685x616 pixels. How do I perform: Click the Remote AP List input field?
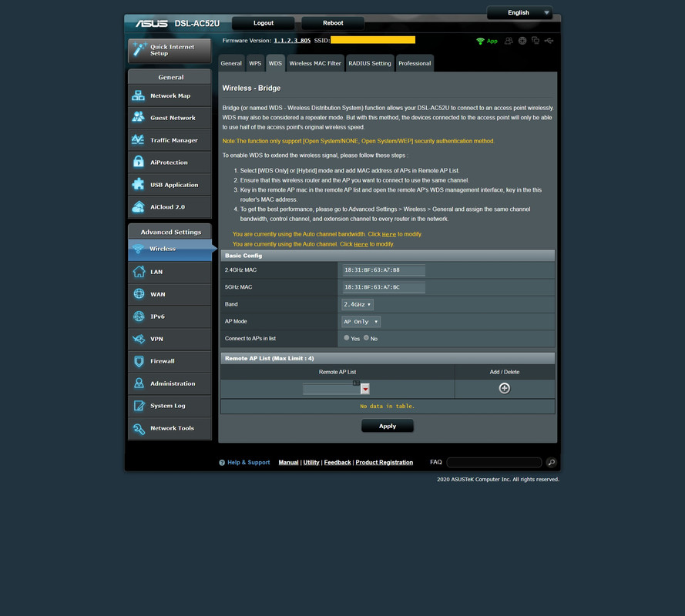tap(331, 389)
